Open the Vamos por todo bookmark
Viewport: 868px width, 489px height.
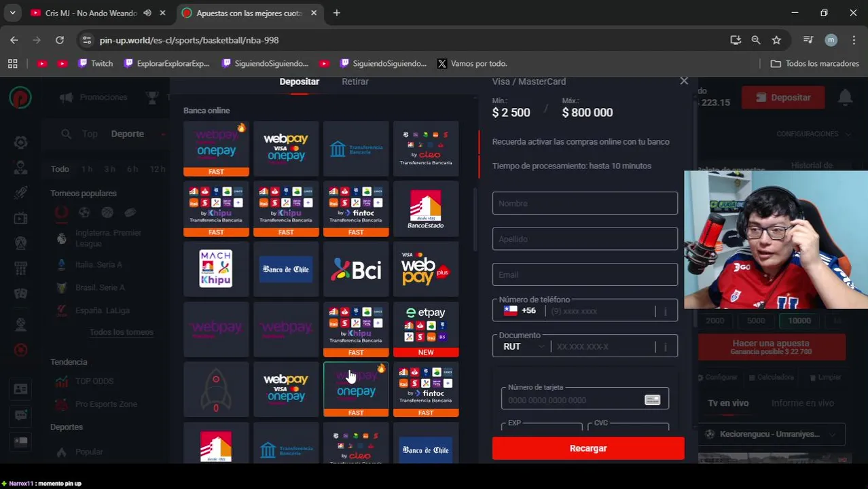coord(472,63)
